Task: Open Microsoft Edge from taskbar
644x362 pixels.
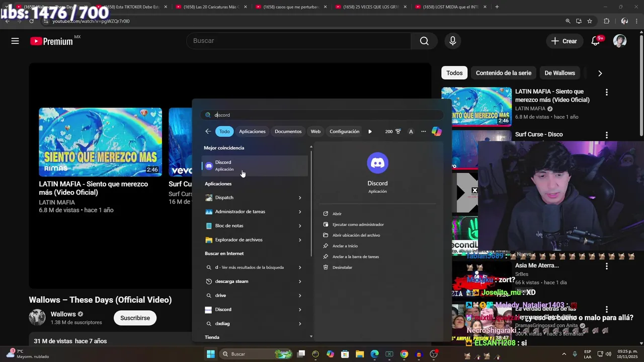Action: (374, 354)
